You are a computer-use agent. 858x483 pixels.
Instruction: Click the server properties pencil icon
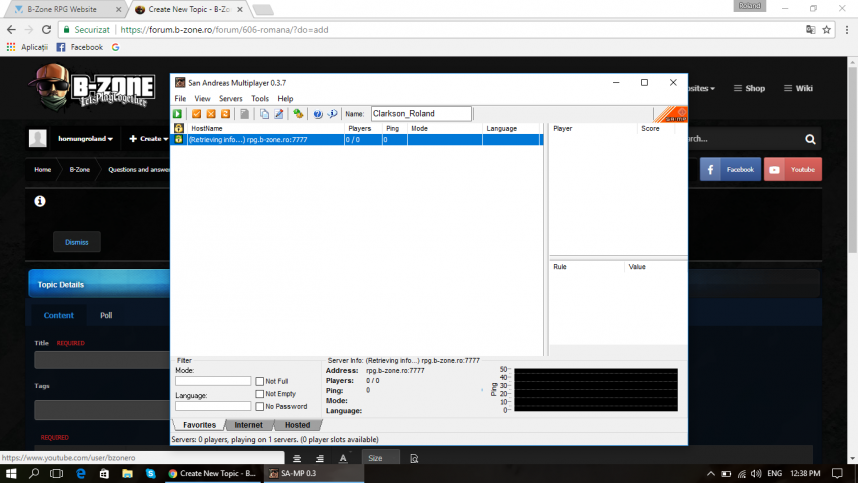[279, 114]
